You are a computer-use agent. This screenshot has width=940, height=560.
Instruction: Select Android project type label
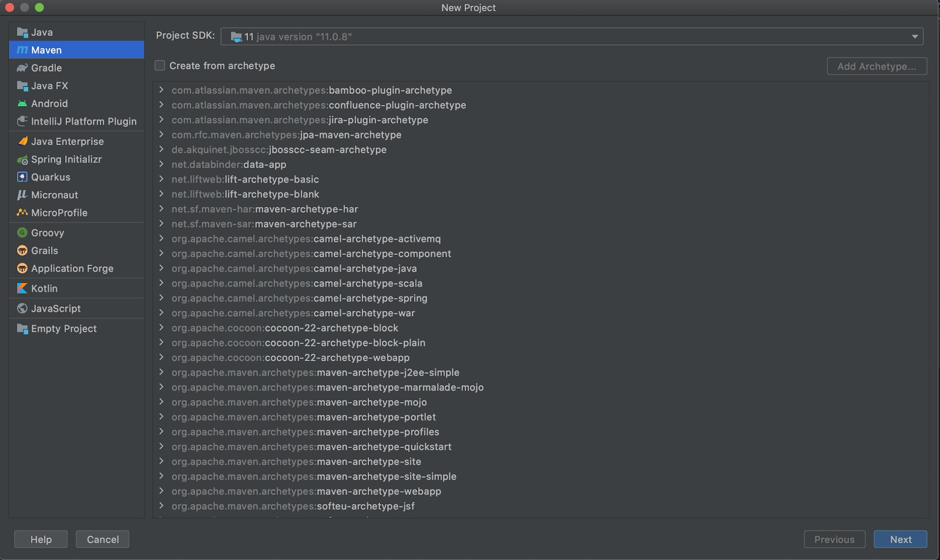tap(49, 104)
